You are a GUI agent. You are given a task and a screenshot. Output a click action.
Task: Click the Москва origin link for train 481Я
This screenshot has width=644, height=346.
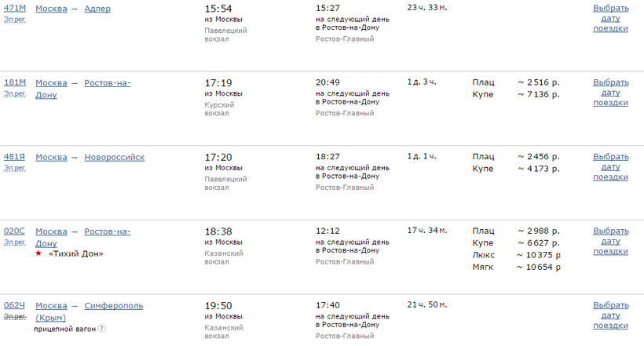51,157
